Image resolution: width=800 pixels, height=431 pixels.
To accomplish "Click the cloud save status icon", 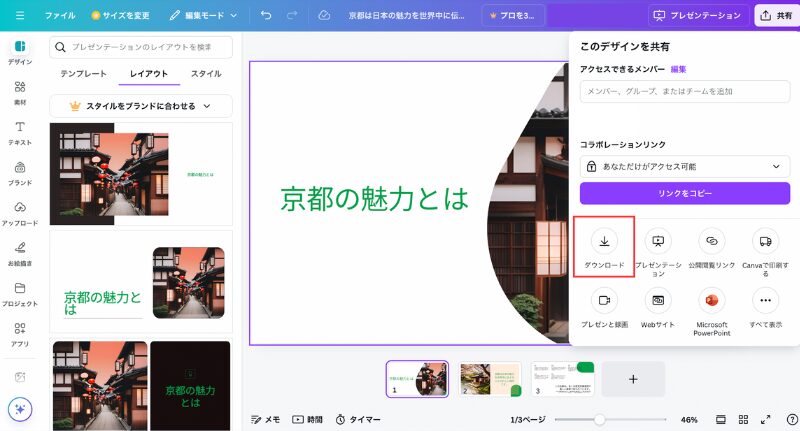I will (324, 15).
